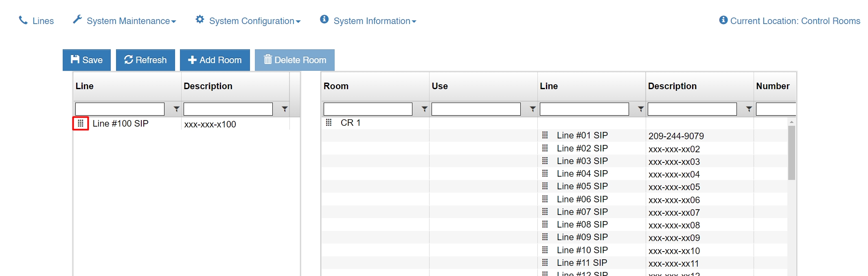
Task: Click the scroll-up arrow in room grid
Action: click(791, 122)
